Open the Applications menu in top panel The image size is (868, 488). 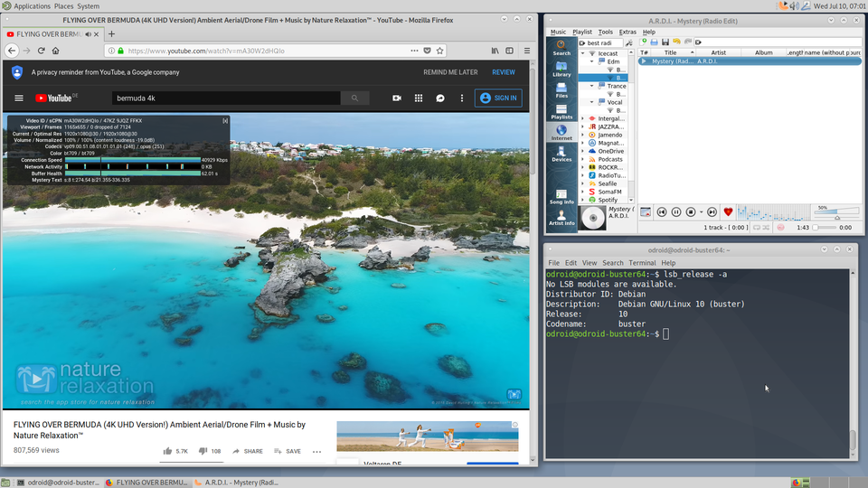tap(32, 6)
